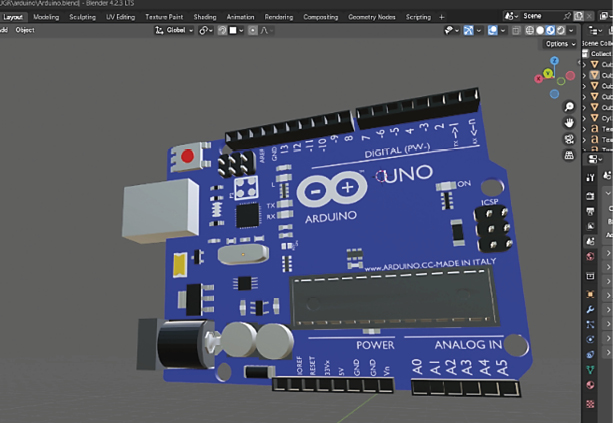Open the pivot point dropdown
This screenshot has width=613, height=423.
[206, 30]
